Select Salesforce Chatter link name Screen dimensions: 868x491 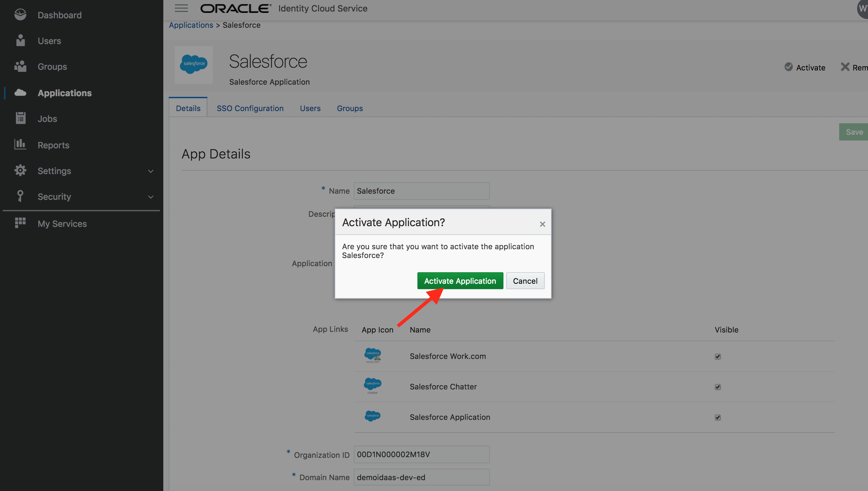click(x=443, y=387)
